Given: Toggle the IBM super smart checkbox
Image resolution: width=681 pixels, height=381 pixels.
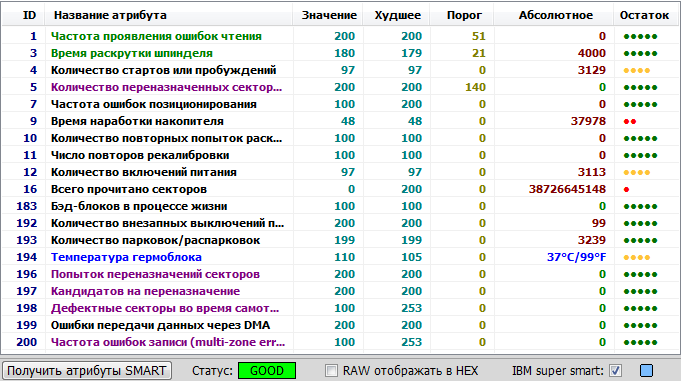Looking at the screenshot, I should [x=615, y=371].
